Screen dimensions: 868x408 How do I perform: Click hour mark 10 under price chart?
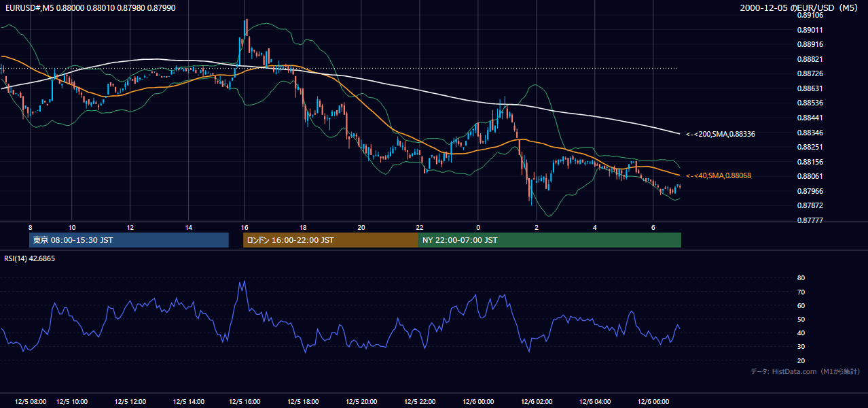[72, 227]
